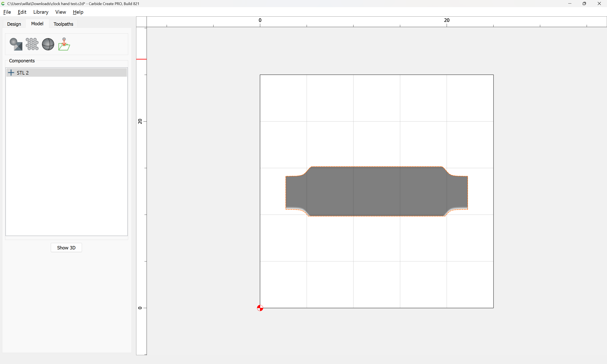Viewport: 607px width, 364px height.
Task: Click the plus icon beside STL 2
Action: click(x=11, y=73)
